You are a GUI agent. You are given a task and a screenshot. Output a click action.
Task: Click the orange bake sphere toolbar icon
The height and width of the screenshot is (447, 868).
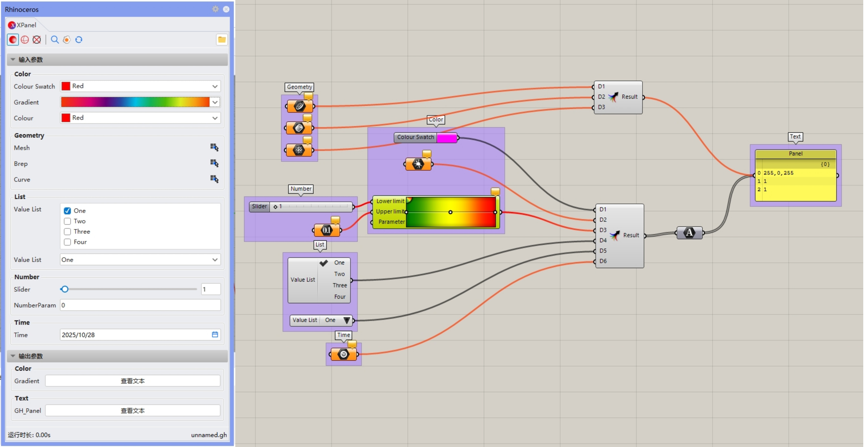pyautogui.click(x=67, y=40)
